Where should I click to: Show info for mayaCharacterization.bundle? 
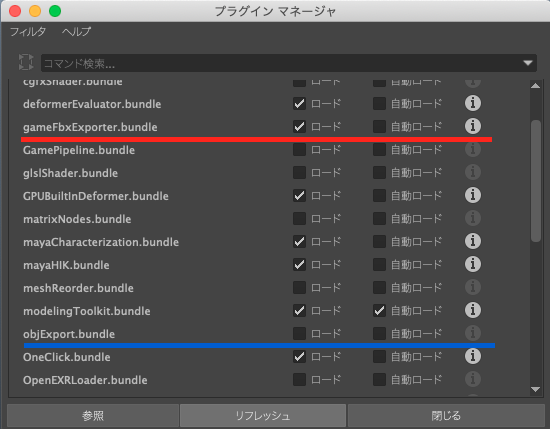473,241
